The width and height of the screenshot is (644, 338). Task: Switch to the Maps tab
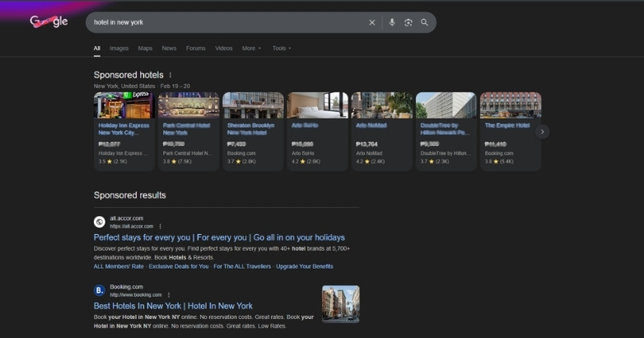145,48
